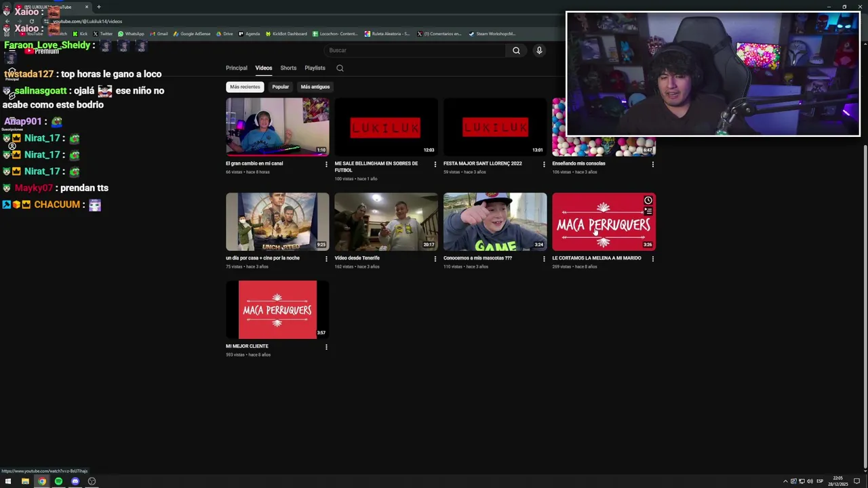This screenshot has height=488, width=868.
Task: Click the ESP language indicator
Action: click(820, 481)
